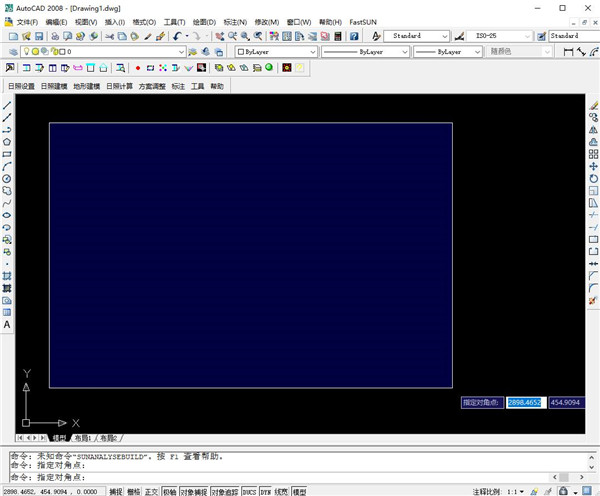Open the ByLayer linetype dropdown
Image resolution: width=600 pixels, height=496 pixels.
(x=405, y=52)
